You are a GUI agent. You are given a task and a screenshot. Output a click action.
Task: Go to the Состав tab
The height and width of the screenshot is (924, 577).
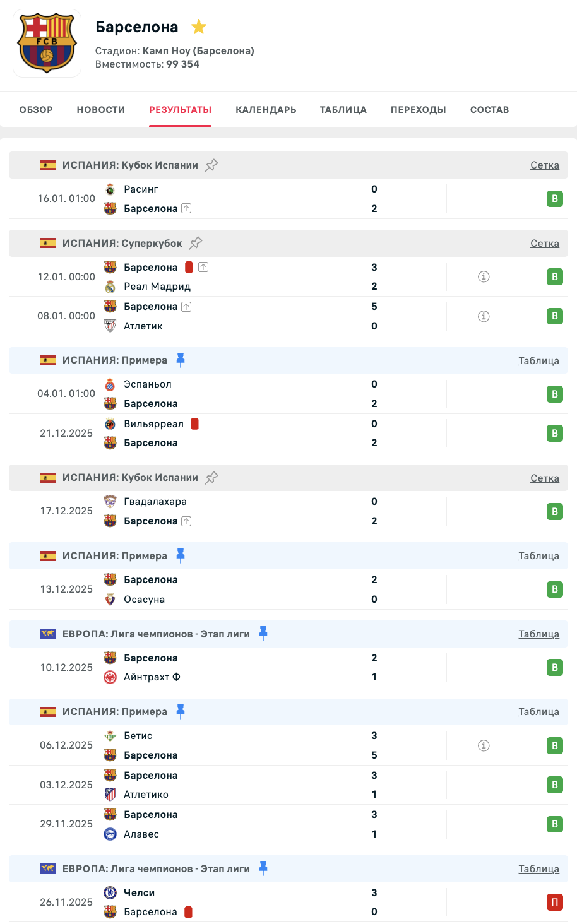pos(489,110)
